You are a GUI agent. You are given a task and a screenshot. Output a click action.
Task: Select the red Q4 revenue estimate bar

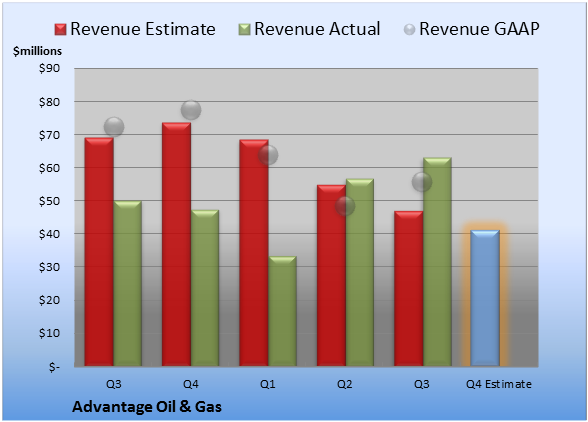click(176, 244)
